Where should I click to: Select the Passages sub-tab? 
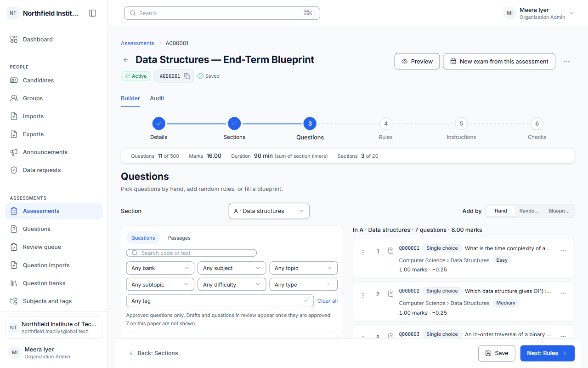[x=179, y=238]
